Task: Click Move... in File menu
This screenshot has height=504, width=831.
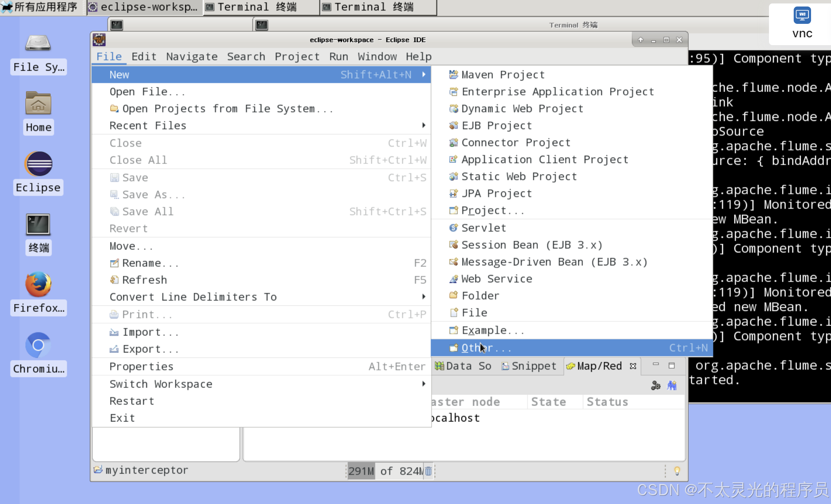Action: (261, 246)
